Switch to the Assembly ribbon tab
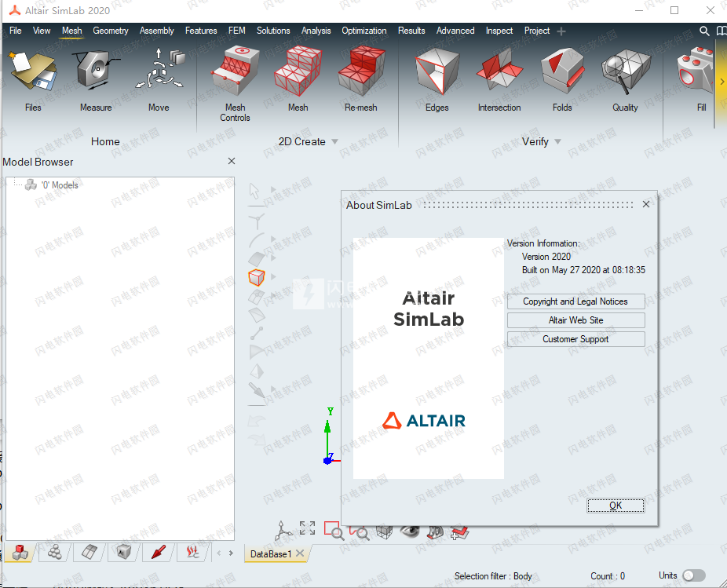This screenshot has height=588, width=727. click(157, 31)
